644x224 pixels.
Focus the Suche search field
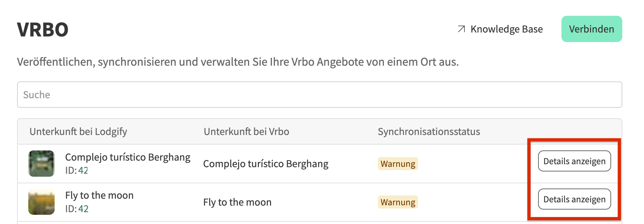coord(319,95)
